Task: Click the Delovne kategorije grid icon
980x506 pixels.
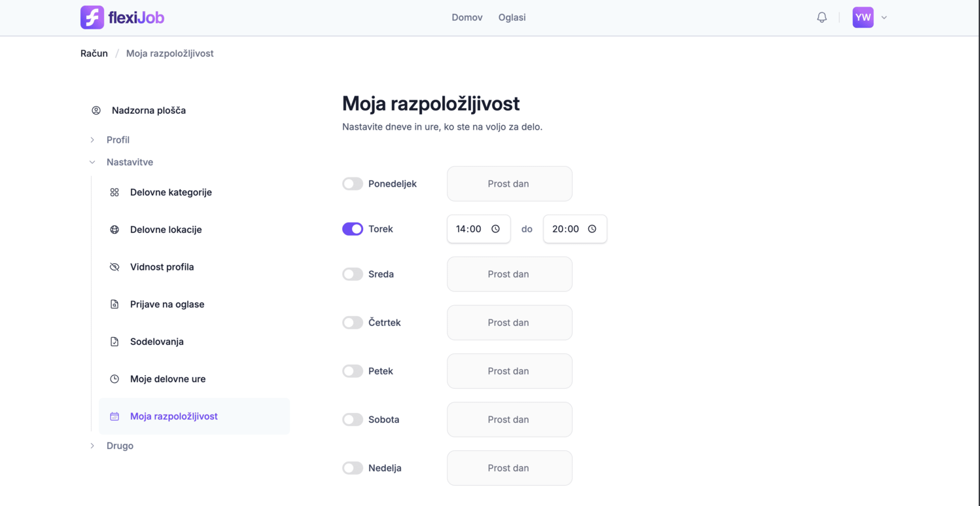Action: [114, 192]
